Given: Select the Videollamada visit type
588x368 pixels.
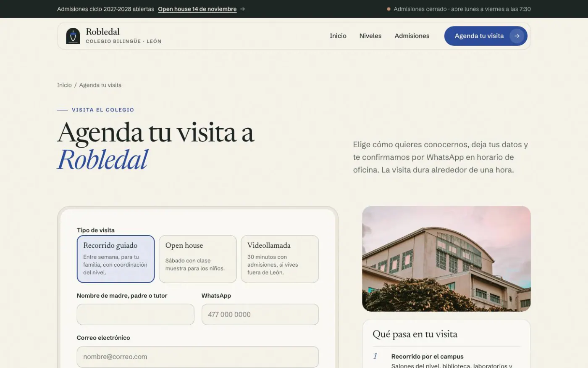Looking at the screenshot, I should 280,259.
